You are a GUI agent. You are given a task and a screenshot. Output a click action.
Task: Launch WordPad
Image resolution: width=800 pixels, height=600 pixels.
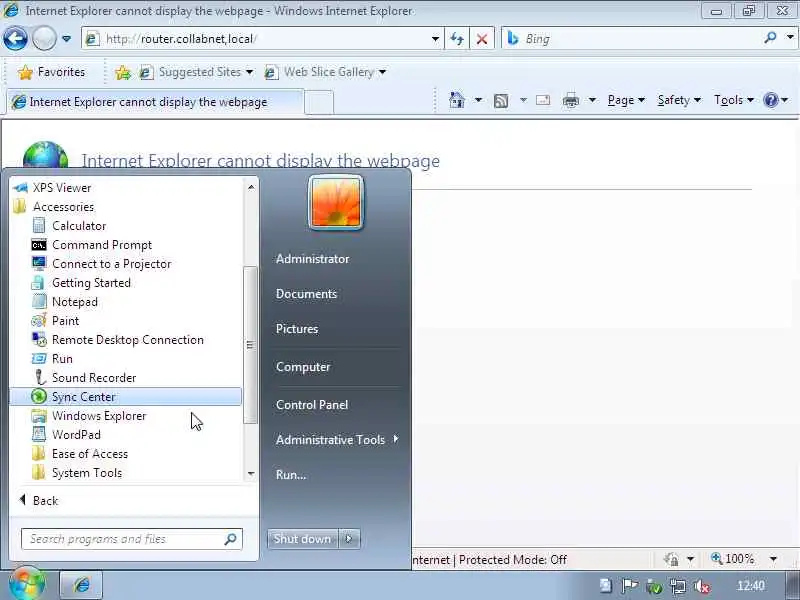coord(126,435)
